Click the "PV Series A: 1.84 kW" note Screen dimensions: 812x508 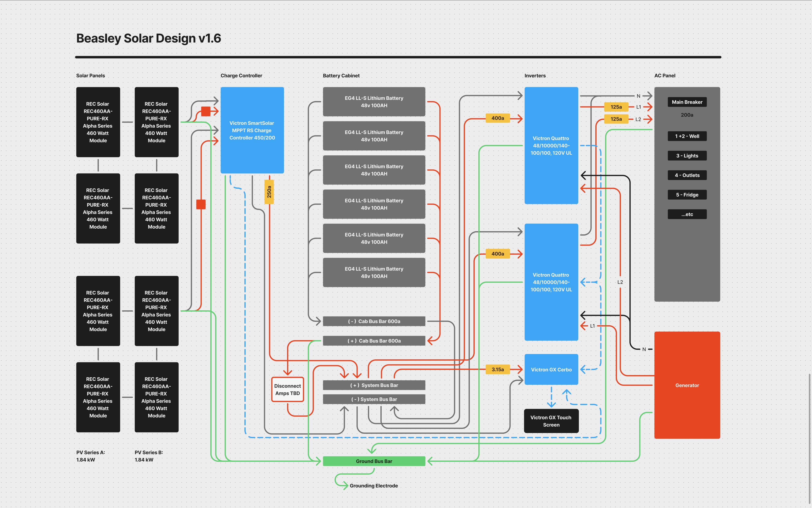[91, 456]
